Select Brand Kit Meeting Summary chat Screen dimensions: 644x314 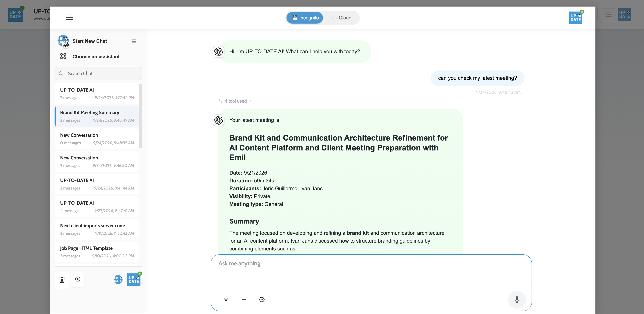click(x=97, y=116)
